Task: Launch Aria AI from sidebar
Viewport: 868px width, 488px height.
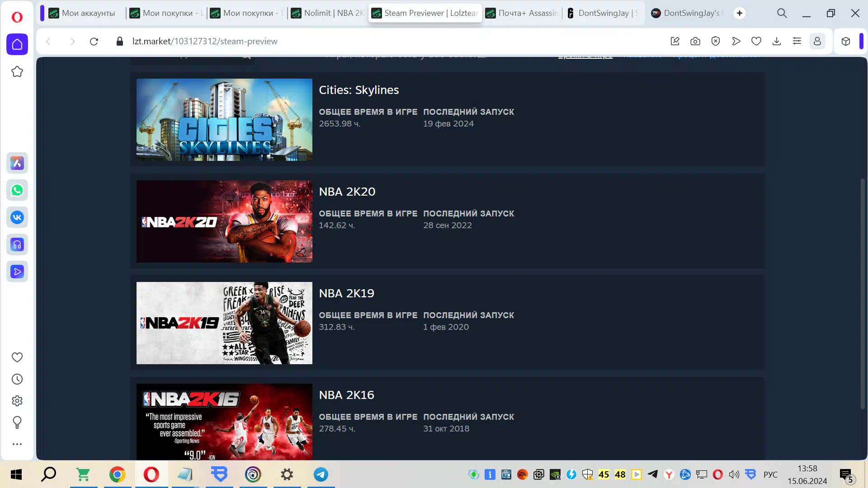Action: [x=17, y=163]
